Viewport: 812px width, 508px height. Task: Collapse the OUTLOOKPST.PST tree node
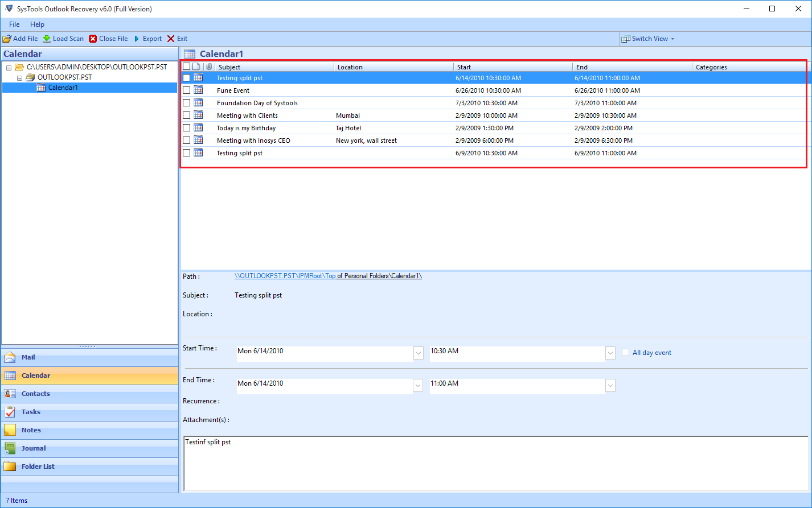click(x=19, y=78)
